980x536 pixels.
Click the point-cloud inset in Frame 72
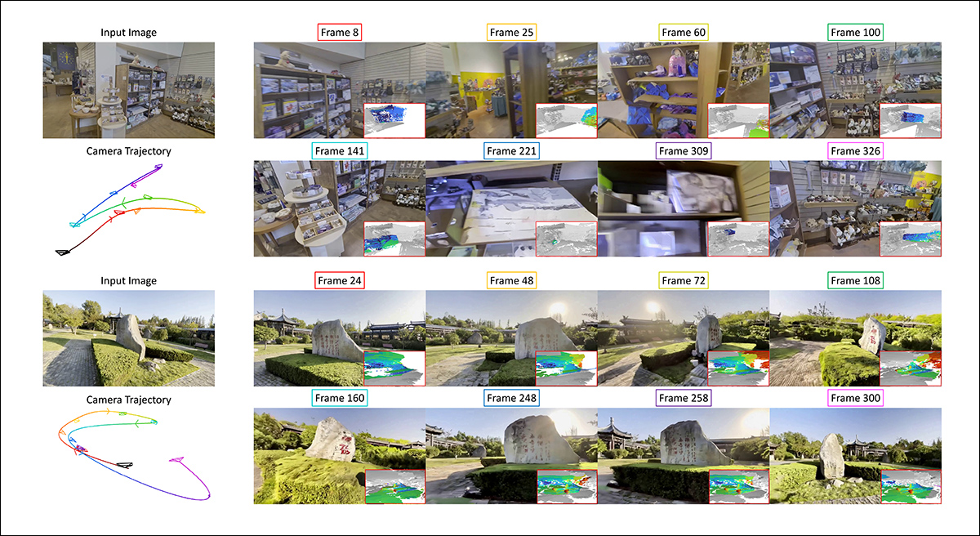(738, 368)
